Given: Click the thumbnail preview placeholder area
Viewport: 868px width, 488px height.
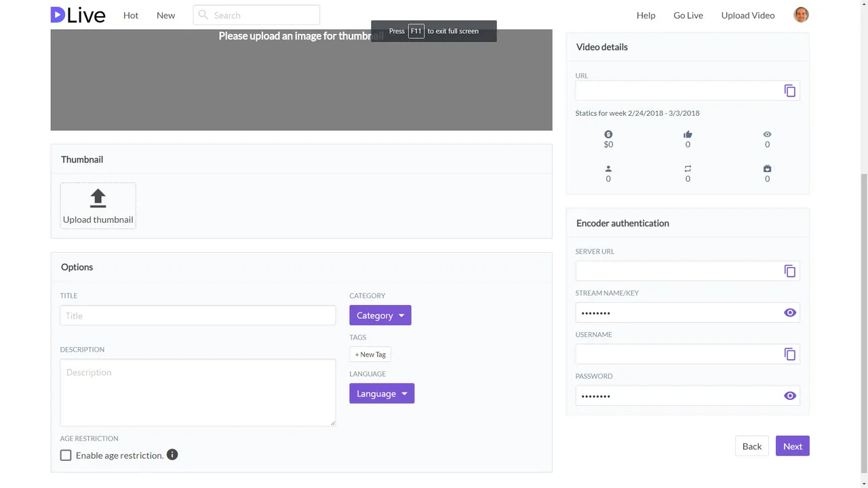Looking at the screenshot, I should 301,80.
